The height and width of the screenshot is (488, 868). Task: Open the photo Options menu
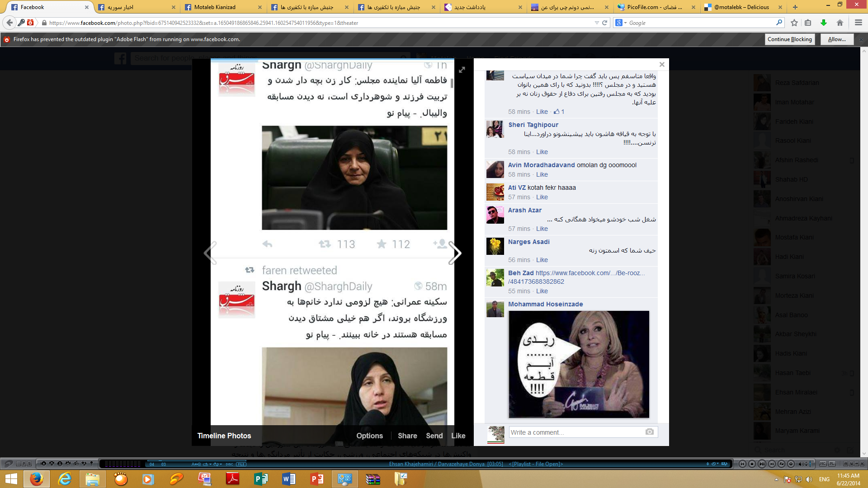(369, 436)
